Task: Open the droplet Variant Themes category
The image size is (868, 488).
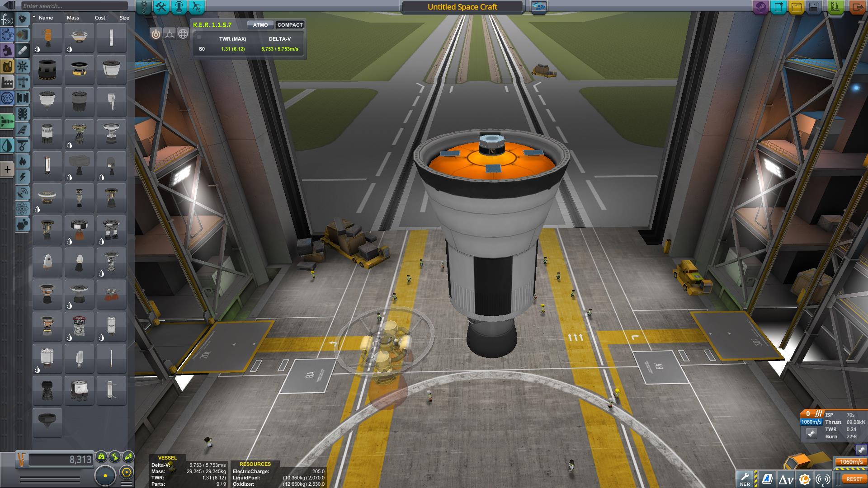Action: 7,145
